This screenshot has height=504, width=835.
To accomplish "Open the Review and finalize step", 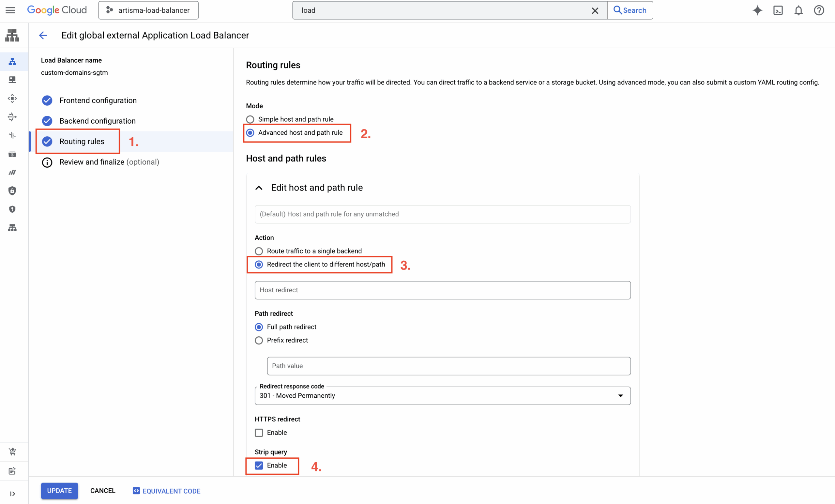I will point(92,162).
